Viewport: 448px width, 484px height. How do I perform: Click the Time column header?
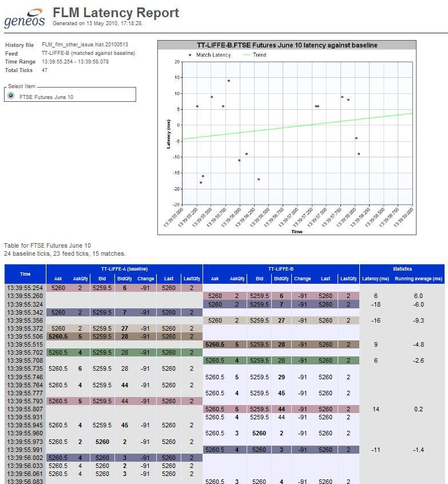coord(25,274)
